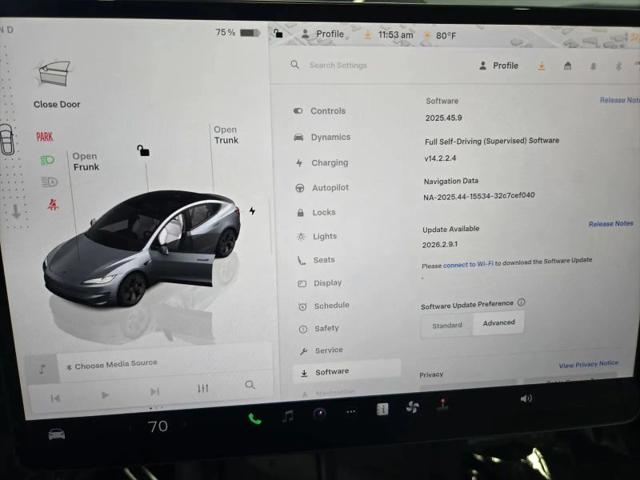This screenshot has height=480, width=640.
Task: Click the Search Settings field
Action: tap(338, 65)
